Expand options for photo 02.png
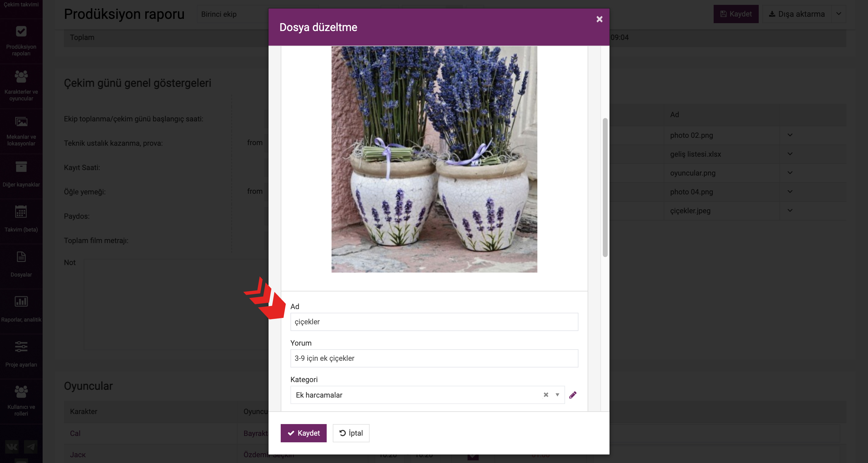 pos(790,135)
